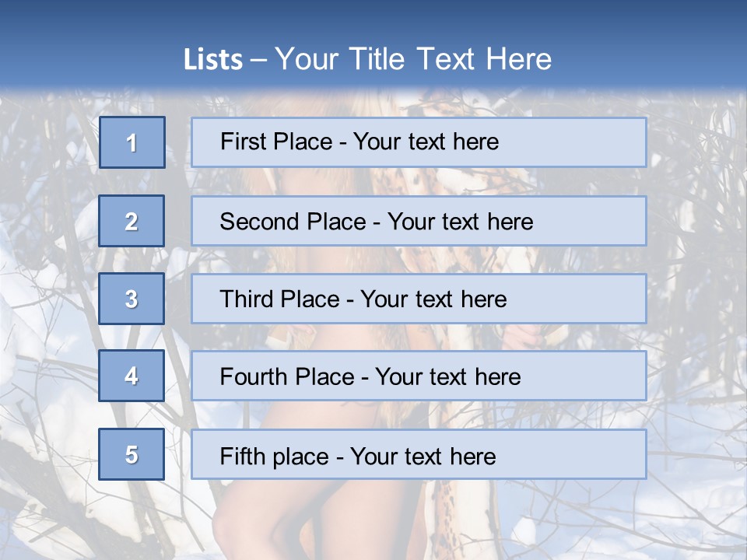Click the number 3 box
747x560 pixels.
click(x=132, y=299)
